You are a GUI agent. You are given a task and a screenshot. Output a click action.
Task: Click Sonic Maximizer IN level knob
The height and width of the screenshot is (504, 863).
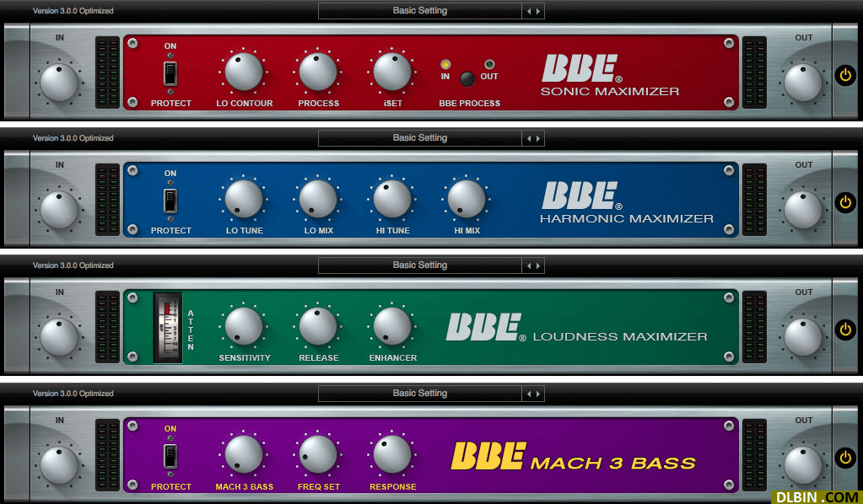pyautogui.click(x=59, y=83)
